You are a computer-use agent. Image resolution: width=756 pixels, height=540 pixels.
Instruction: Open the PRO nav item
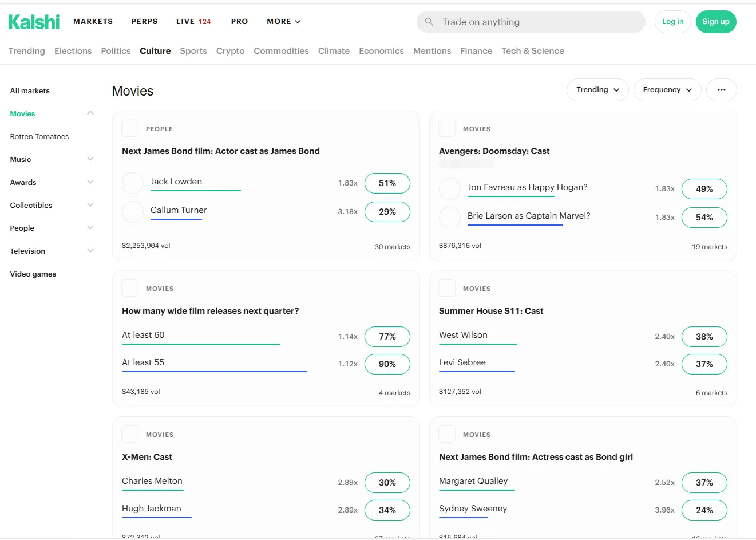coord(240,22)
